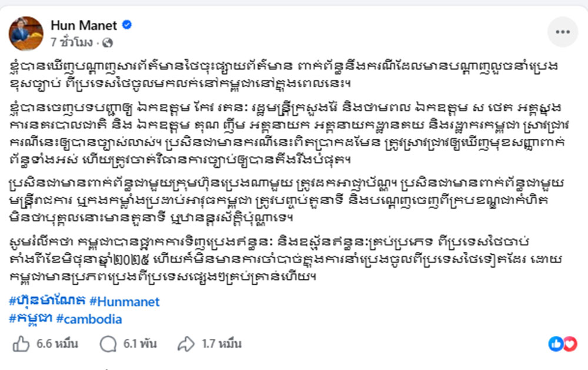This screenshot has height=370, width=588.
Task: Click the blue Like reaction emoji
Action: coord(556,344)
